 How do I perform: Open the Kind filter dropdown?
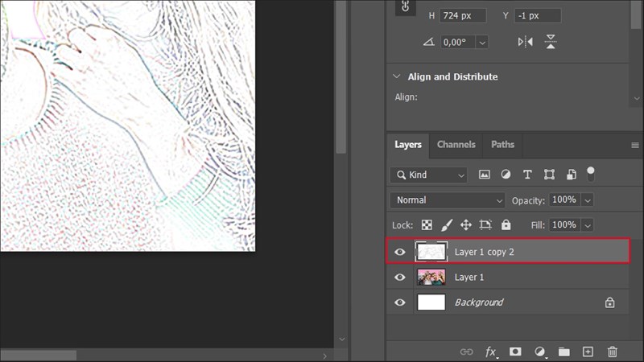point(428,175)
